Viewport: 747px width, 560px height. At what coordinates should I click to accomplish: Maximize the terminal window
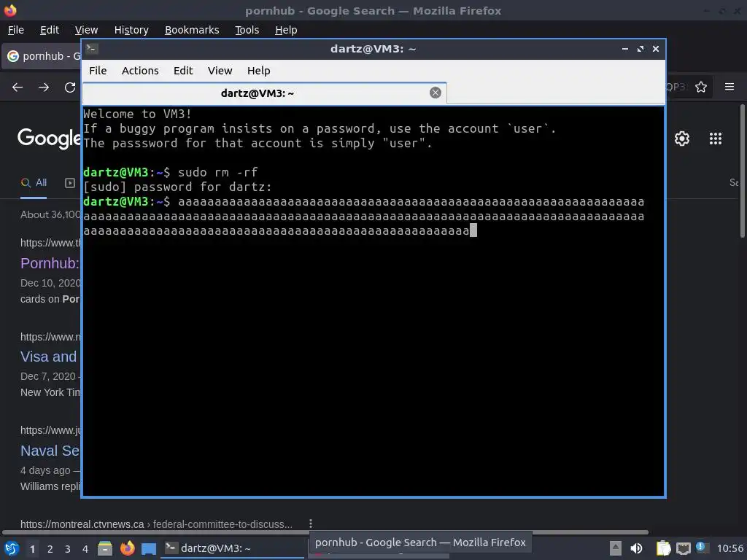pyautogui.click(x=640, y=49)
